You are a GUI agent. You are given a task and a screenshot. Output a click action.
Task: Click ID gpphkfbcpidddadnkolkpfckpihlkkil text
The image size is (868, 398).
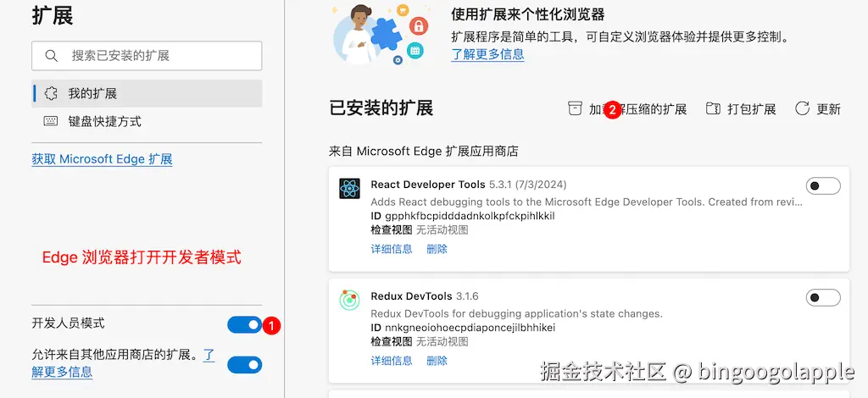(463, 216)
